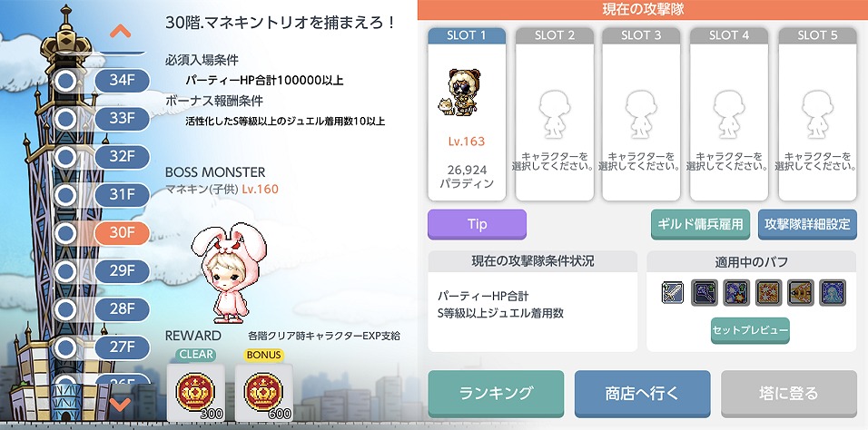The image size is (868, 430).
Task: Open the 攻撃隊詳細設定 settings
Action: point(807,224)
